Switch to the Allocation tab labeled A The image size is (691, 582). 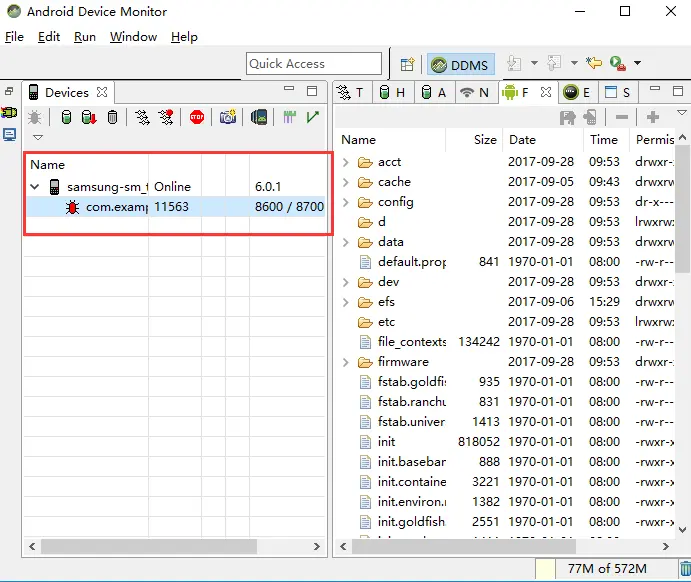point(434,93)
